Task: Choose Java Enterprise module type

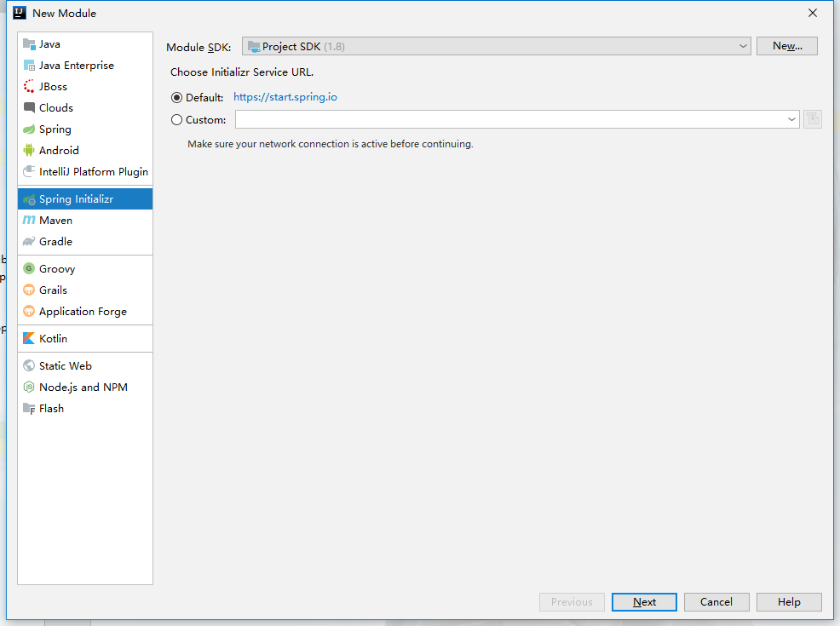Action: (x=85, y=66)
